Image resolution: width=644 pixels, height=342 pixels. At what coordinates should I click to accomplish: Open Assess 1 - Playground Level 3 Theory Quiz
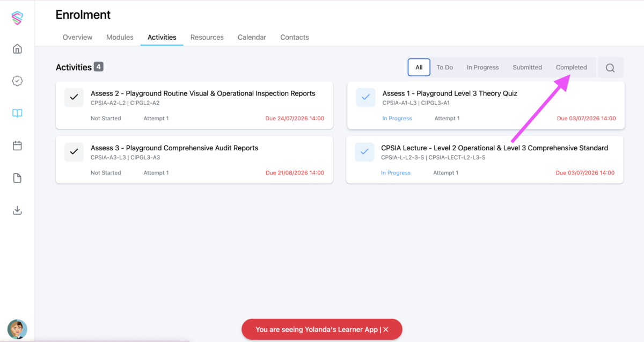[x=486, y=105]
